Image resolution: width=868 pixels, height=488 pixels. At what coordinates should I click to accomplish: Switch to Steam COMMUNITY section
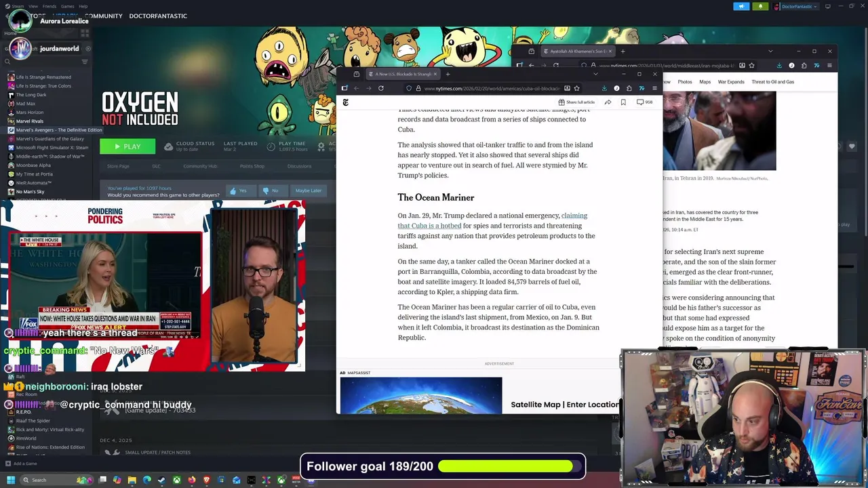[x=103, y=16]
